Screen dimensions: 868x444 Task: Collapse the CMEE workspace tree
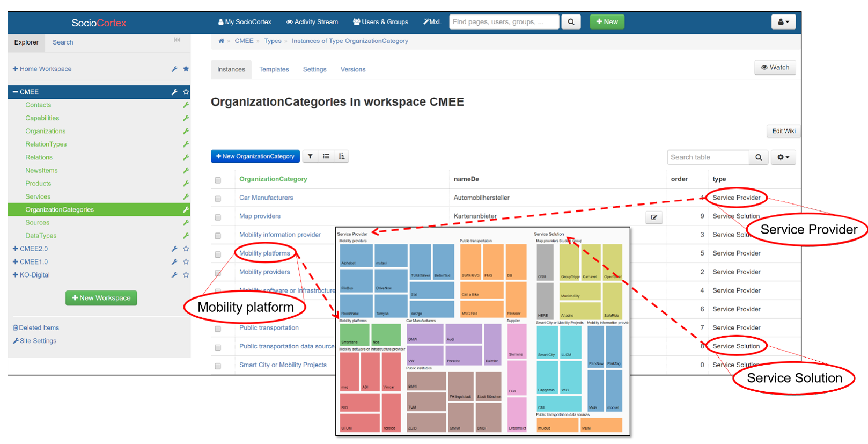click(x=16, y=92)
